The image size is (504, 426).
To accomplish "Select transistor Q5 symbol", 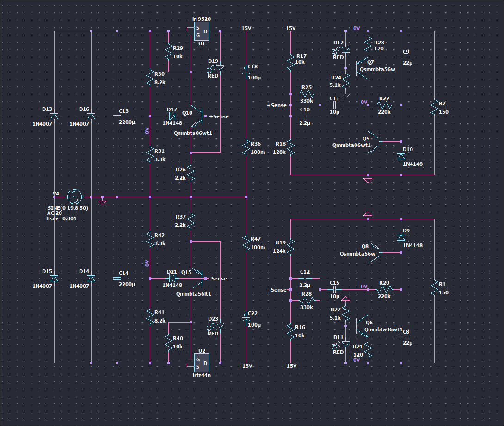I will pyautogui.click(x=374, y=142).
